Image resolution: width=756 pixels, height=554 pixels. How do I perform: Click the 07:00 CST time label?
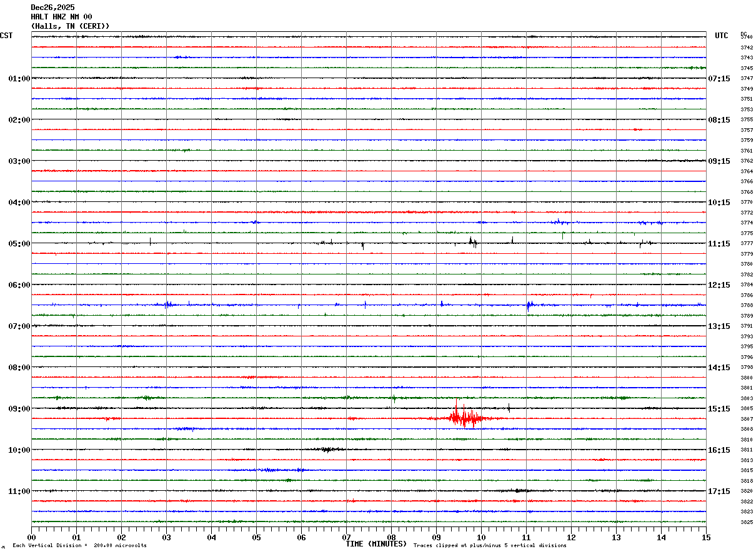coord(19,326)
